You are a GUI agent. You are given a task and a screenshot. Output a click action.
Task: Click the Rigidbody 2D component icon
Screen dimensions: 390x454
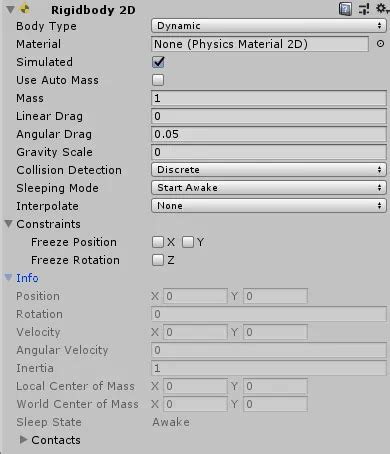pyautogui.click(x=25, y=9)
